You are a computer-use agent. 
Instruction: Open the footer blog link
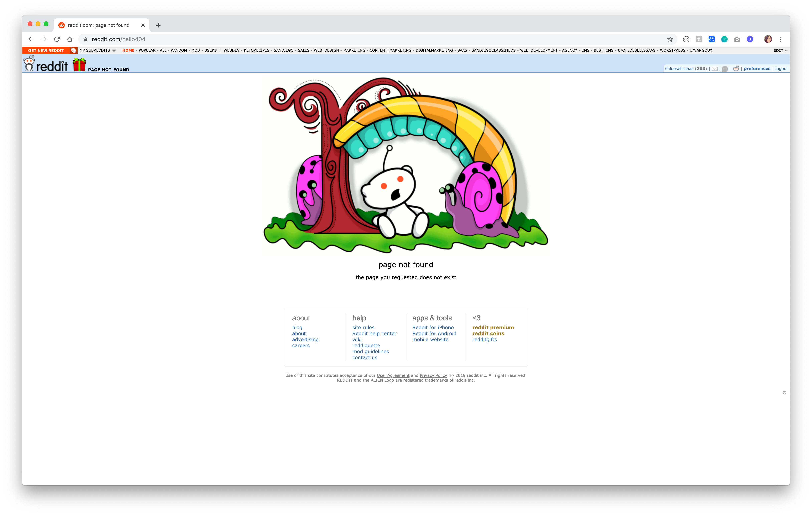pos(297,327)
